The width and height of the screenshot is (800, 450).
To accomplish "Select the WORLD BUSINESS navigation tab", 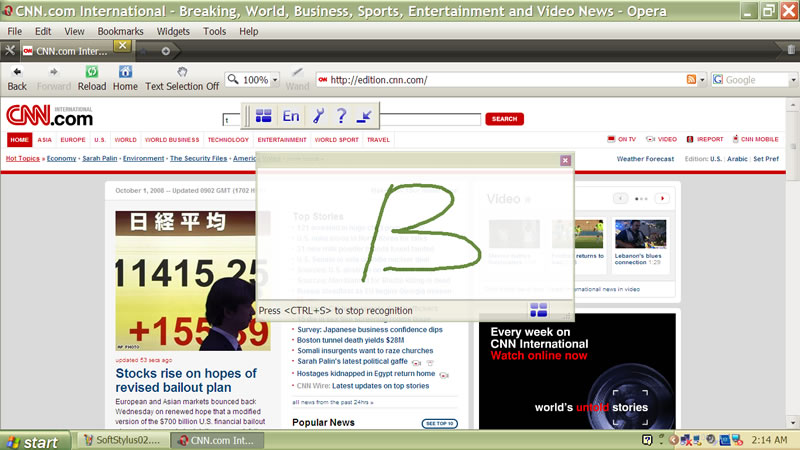I will 171,140.
